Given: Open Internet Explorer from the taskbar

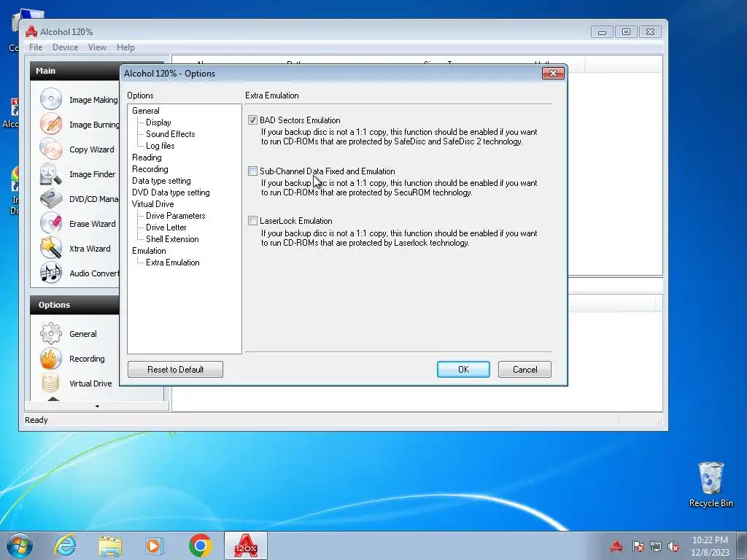Looking at the screenshot, I should click(x=65, y=545).
